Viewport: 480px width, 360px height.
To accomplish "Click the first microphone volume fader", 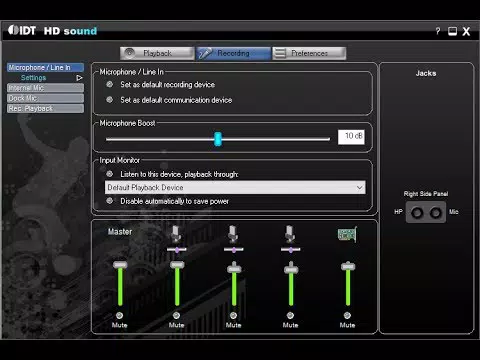I will (x=177, y=265).
